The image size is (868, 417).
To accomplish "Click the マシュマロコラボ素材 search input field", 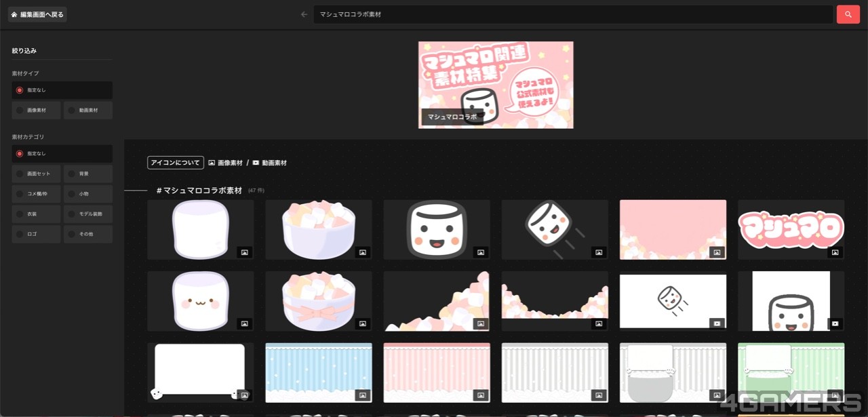I will tap(573, 14).
